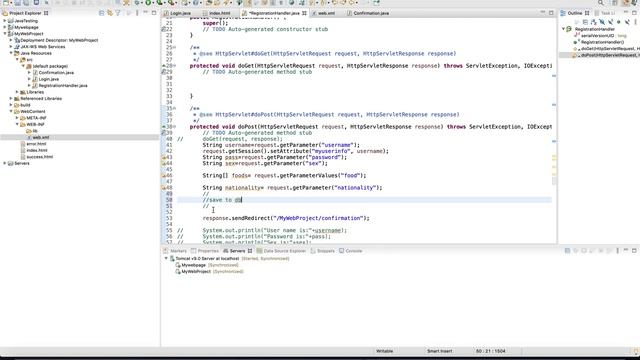
Task: Click the Writable status bar entry
Action: [x=384, y=351]
